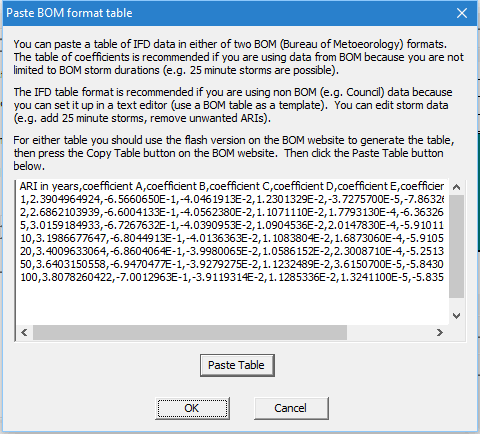
Task: Place cursor in the 'ARI in years' header line
Action: point(232,186)
